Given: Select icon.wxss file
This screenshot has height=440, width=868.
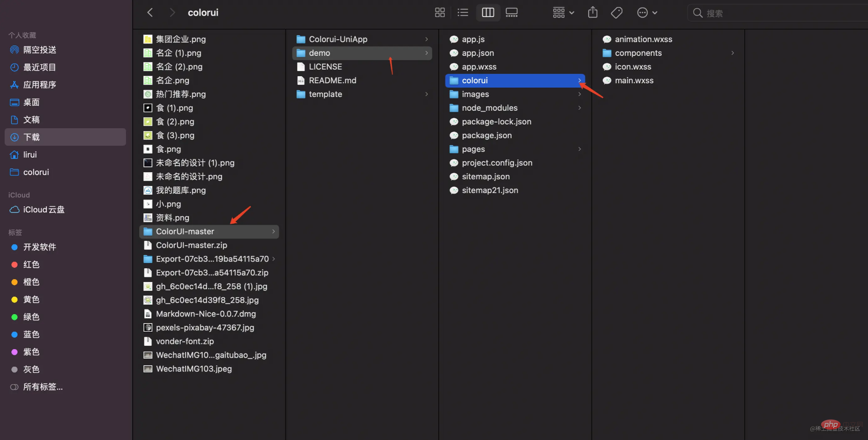Looking at the screenshot, I should click(x=668, y=67).
